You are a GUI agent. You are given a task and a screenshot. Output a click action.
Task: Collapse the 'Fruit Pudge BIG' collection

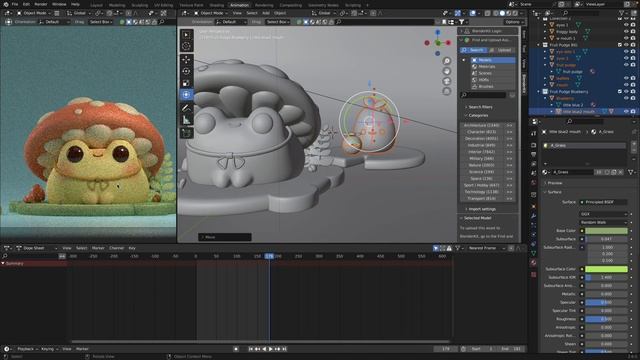click(x=539, y=45)
